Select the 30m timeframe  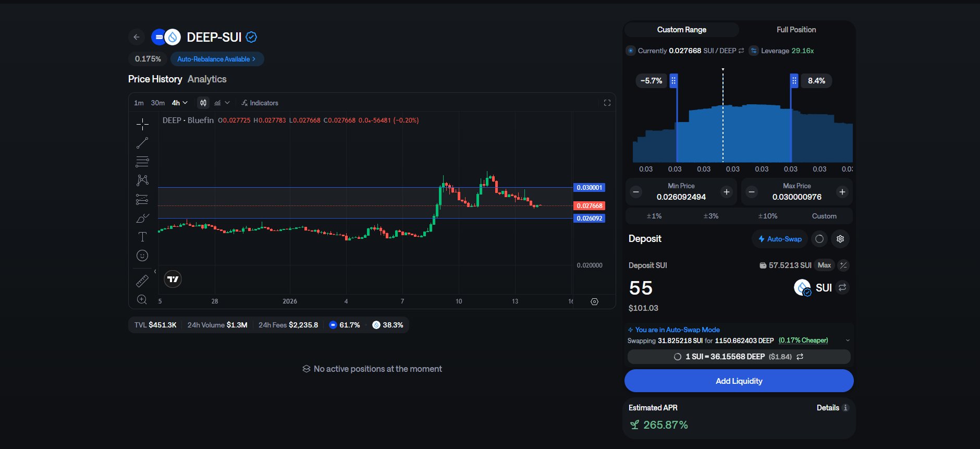[x=158, y=103]
